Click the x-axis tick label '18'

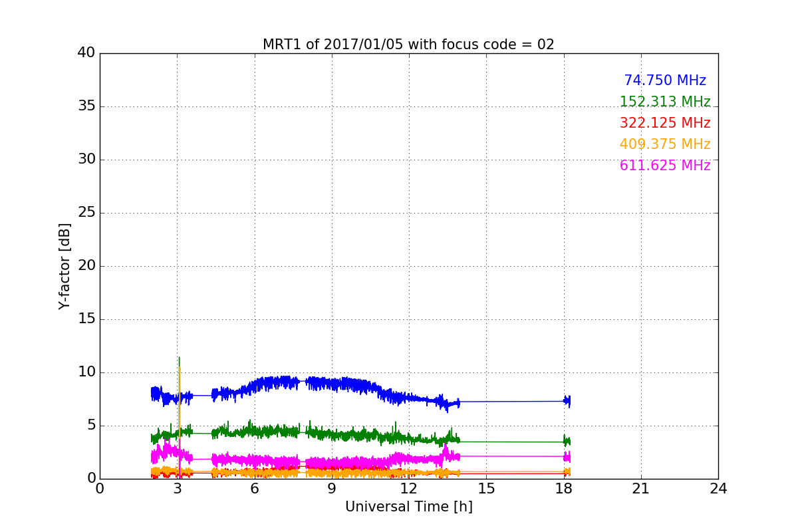point(564,489)
